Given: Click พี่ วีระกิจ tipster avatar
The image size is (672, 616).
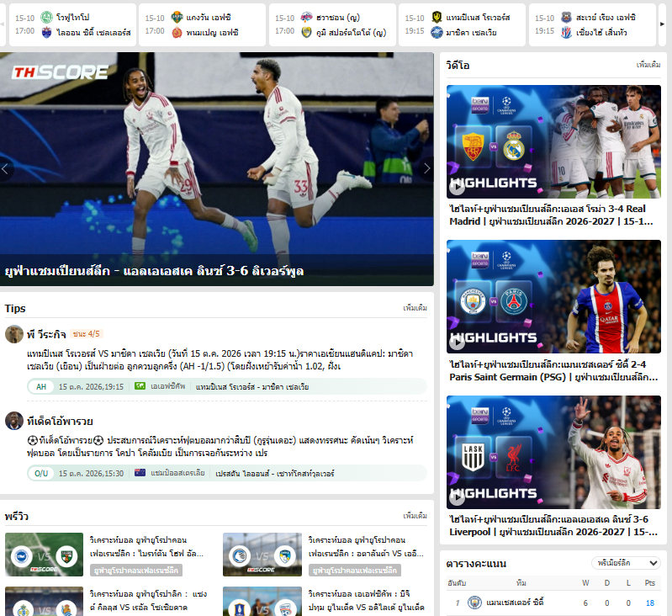Looking at the screenshot, I should click(13, 334).
